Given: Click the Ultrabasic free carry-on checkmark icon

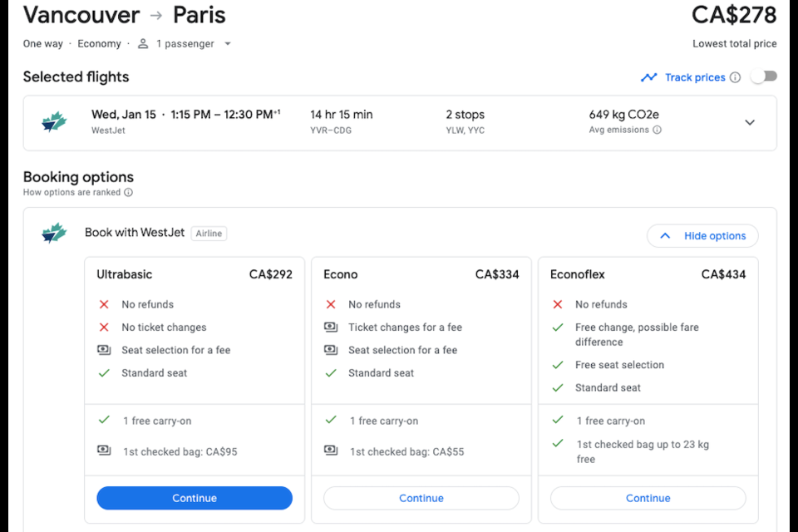Looking at the screenshot, I should pos(104,420).
